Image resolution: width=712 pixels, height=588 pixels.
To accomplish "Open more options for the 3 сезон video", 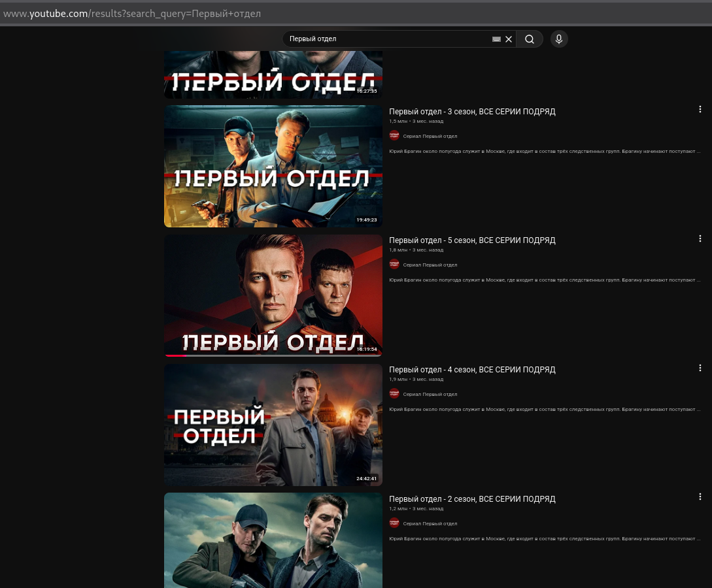I will (x=700, y=109).
